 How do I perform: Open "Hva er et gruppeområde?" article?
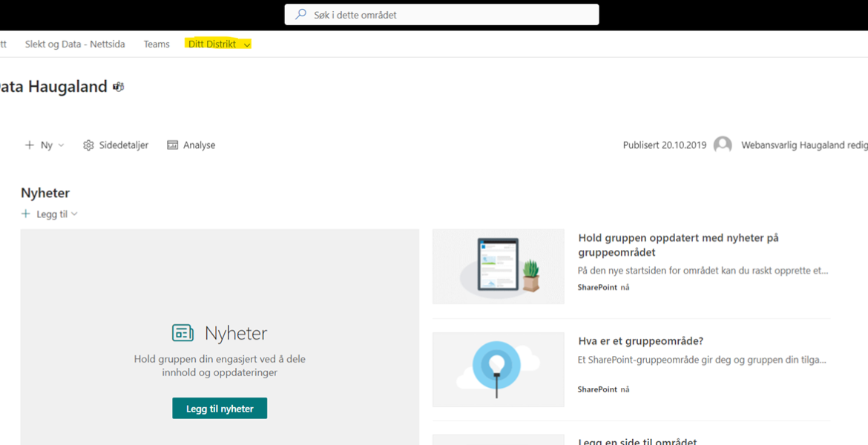(640, 341)
